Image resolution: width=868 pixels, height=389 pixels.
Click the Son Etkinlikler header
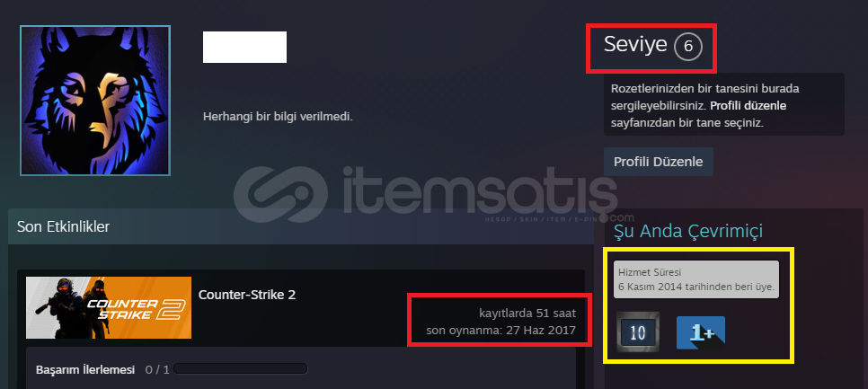click(x=63, y=226)
